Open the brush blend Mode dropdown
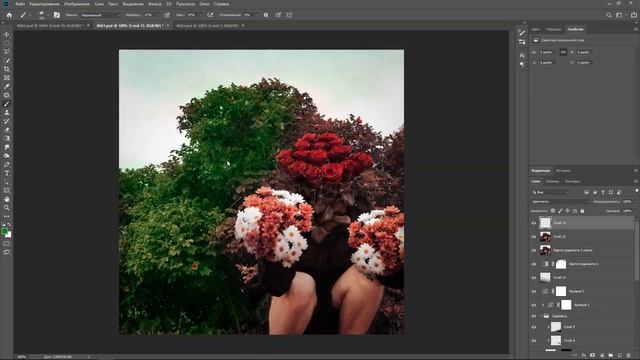This screenshot has width=640, height=360. (x=101, y=15)
